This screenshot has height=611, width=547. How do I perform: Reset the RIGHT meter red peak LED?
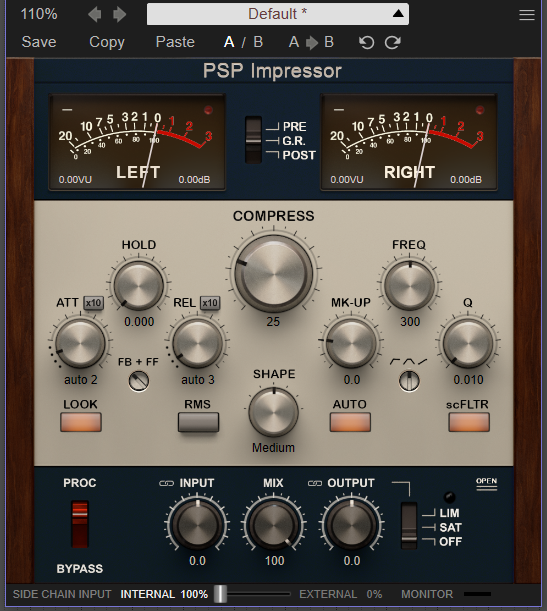tap(480, 110)
